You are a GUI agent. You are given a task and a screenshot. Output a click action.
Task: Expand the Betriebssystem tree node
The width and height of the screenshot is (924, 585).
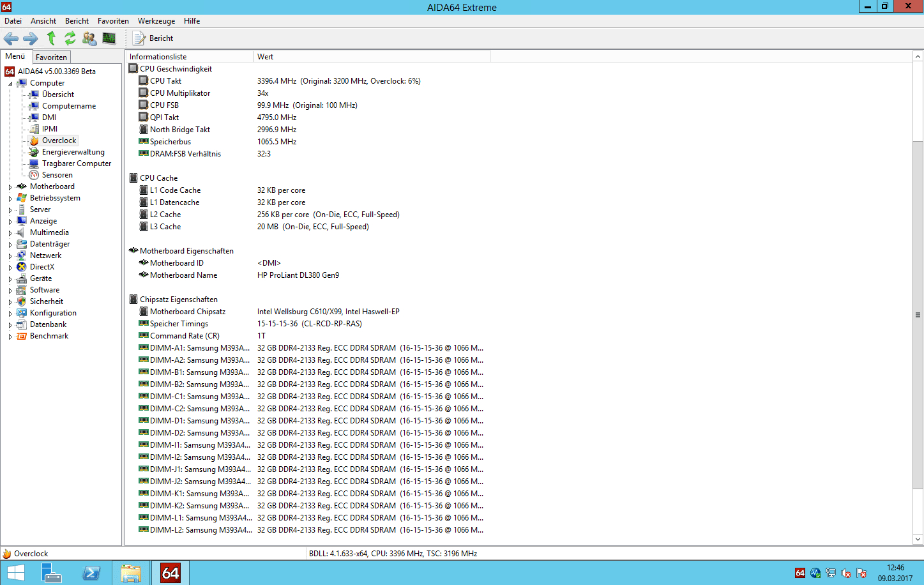(10, 199)
